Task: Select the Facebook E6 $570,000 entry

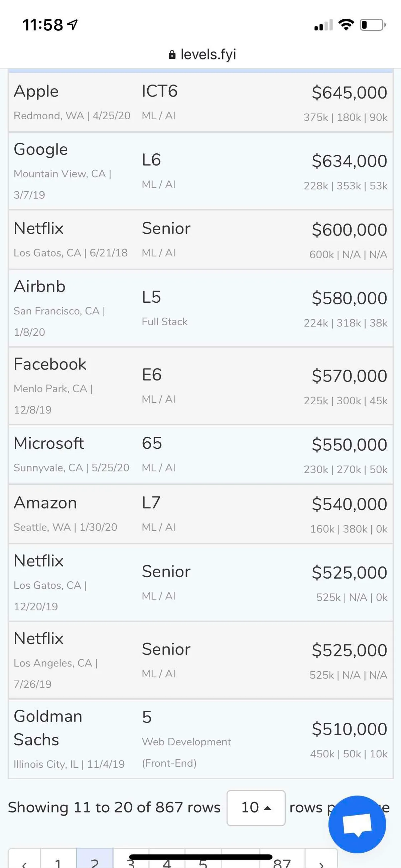Action: click(x=200, y=386)
